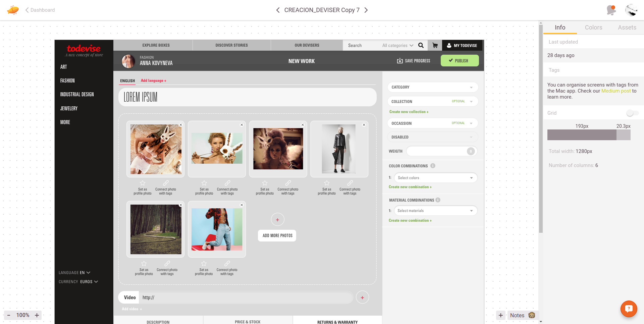Image resolution: width=644 pixels, height=324 pixels.
Task: Follow the Medium post link
Action: point(616,91)
